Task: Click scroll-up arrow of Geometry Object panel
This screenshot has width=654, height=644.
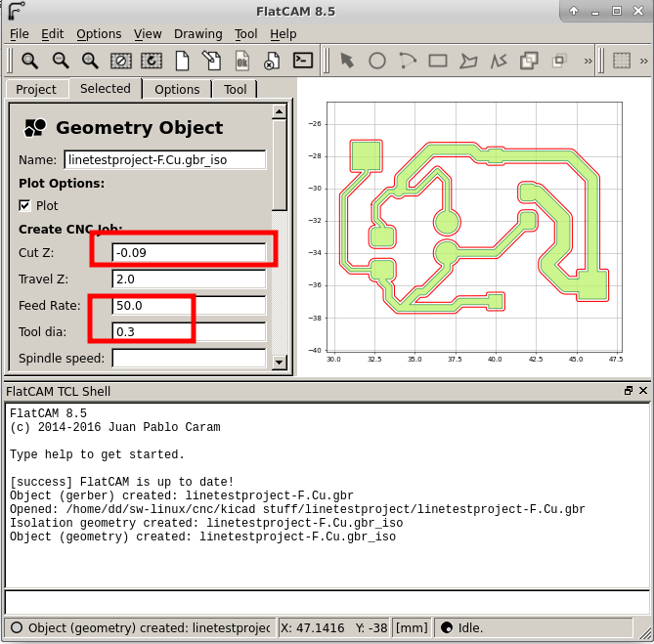Action: [279, 111]
